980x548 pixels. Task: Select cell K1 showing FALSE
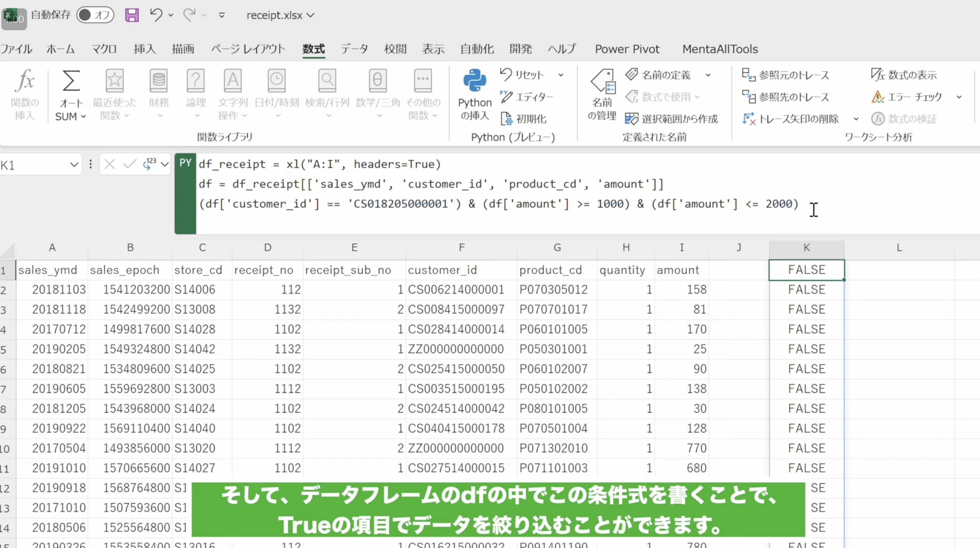click(x=807, y=270)
